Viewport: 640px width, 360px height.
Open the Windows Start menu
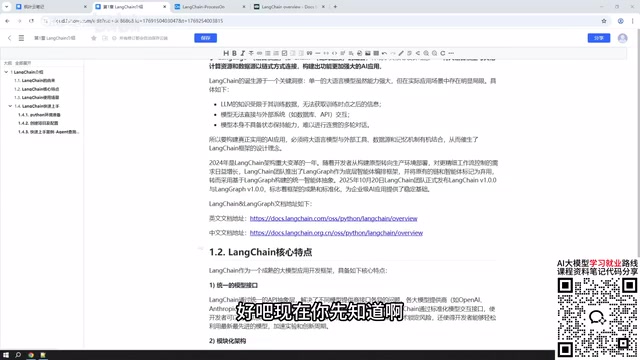[x=6, y=355]
